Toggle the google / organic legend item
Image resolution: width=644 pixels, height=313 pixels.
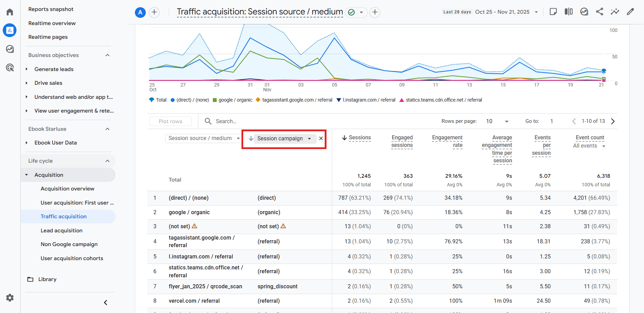pyautogui.click(x=232, y=100)
